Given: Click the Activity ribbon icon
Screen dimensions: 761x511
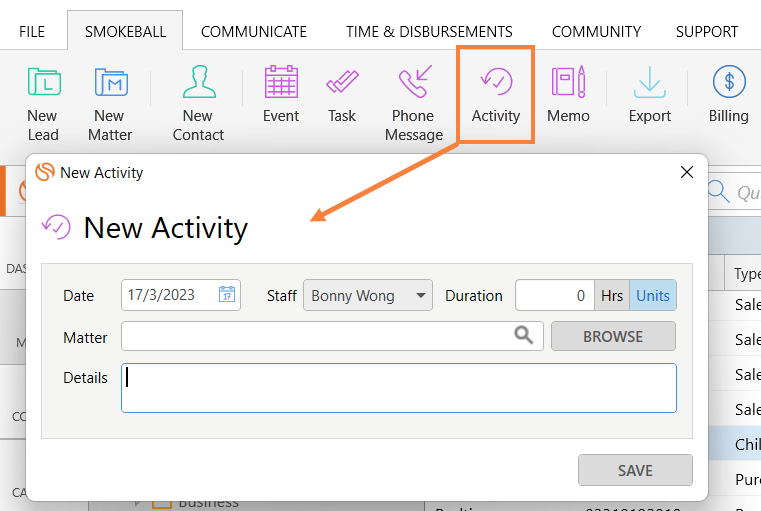Looking at the screenshot, I should [496, 82].
